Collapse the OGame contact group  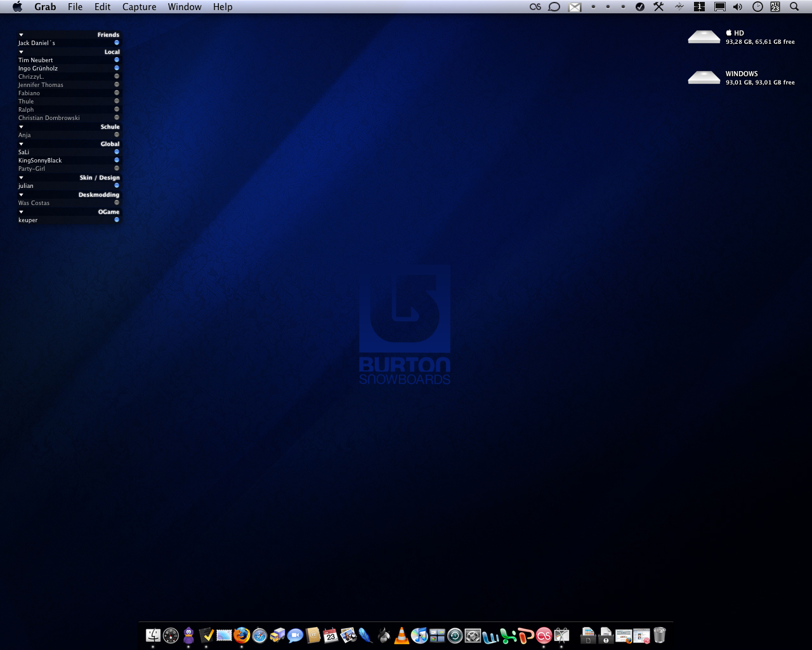tap(21, 212)
